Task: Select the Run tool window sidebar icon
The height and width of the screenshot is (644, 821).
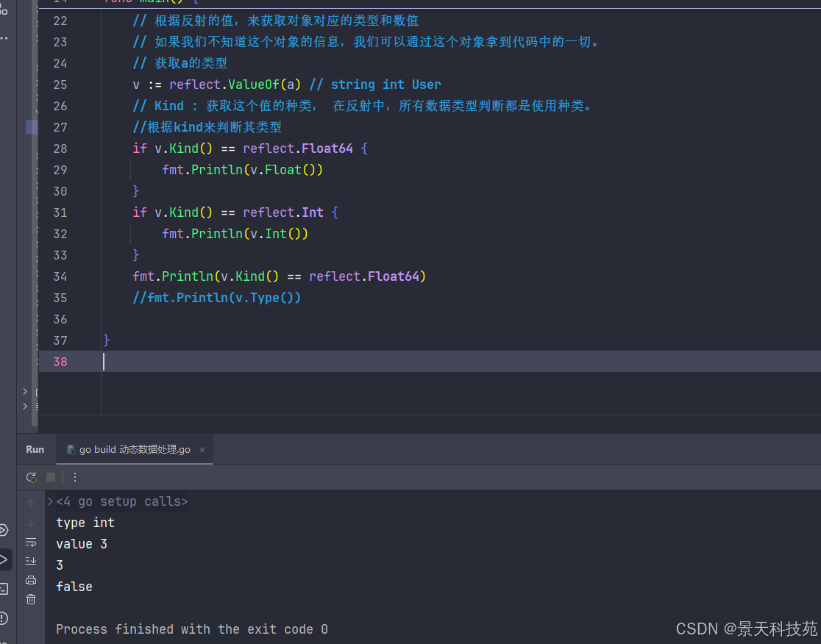Action: click(4, 559)
